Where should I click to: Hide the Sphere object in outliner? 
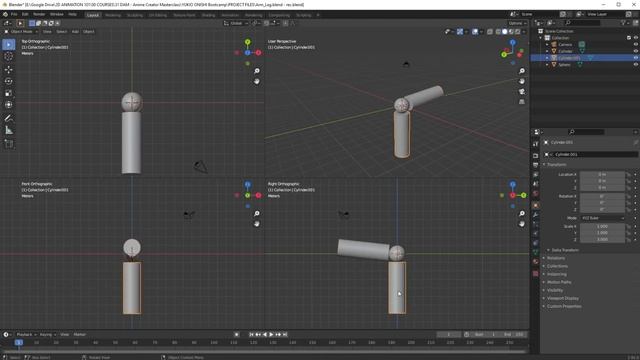click(x=636, y=64)
